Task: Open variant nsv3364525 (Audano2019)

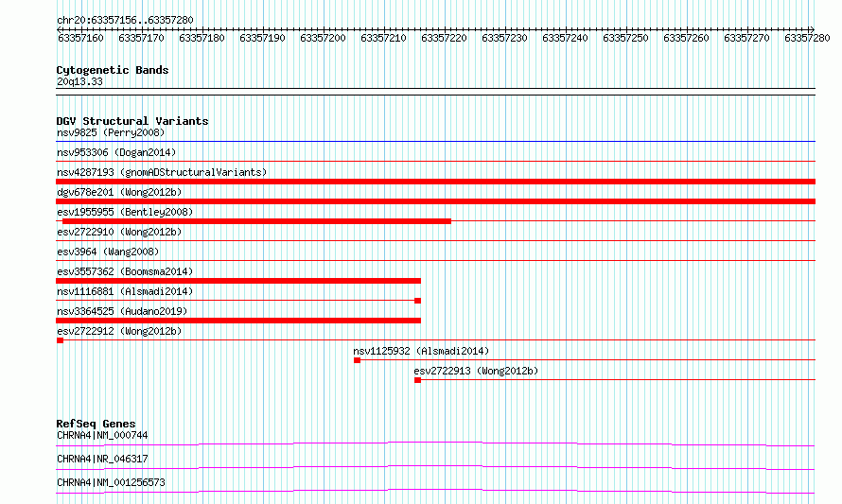Action: [x=122, y=311]
